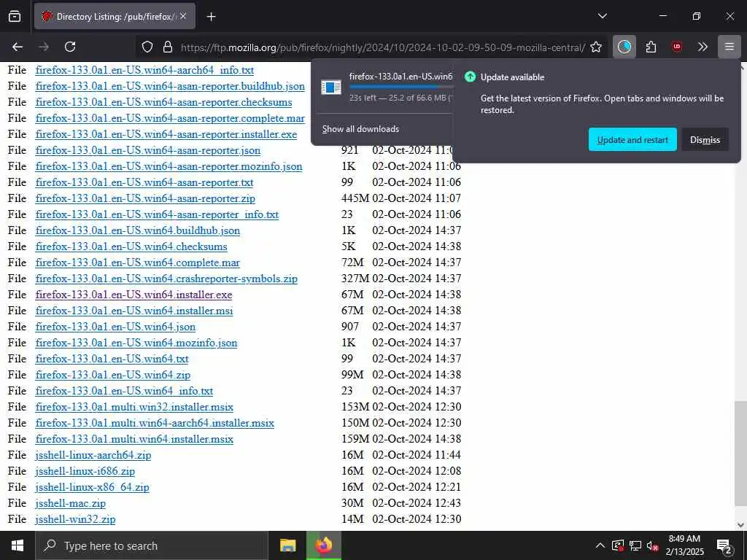
Task: Download win64.crashreporter-symbols.zip
Action: 166,279
